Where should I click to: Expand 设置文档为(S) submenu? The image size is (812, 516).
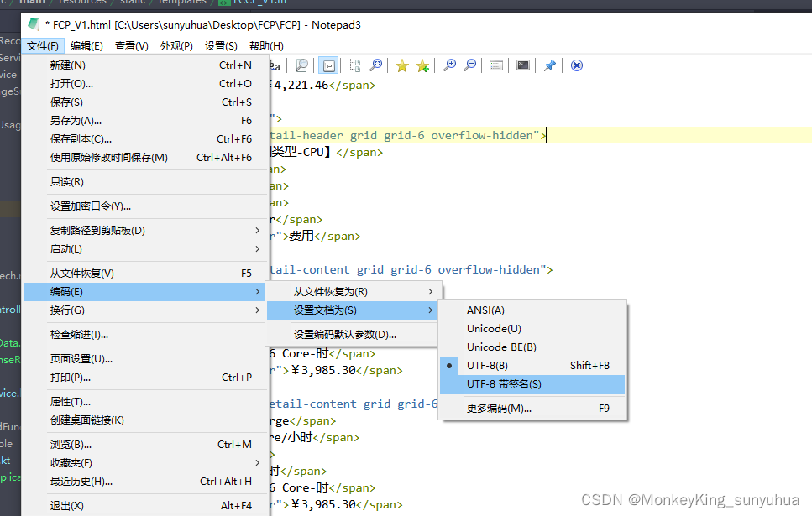point(353,310)
